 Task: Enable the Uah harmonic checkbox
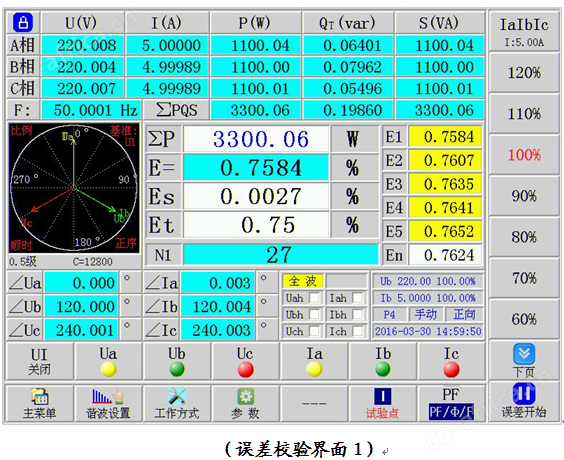pyautogui.click(x=315, y=298)
